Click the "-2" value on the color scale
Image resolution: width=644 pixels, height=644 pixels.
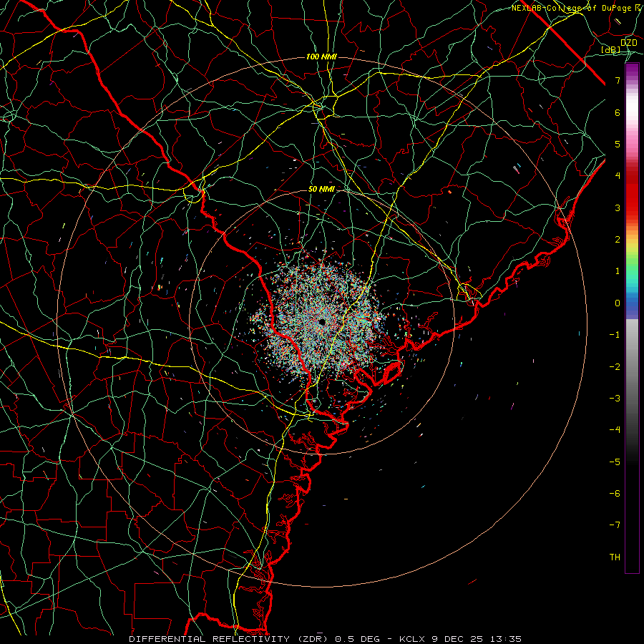[x=615, y=366]
